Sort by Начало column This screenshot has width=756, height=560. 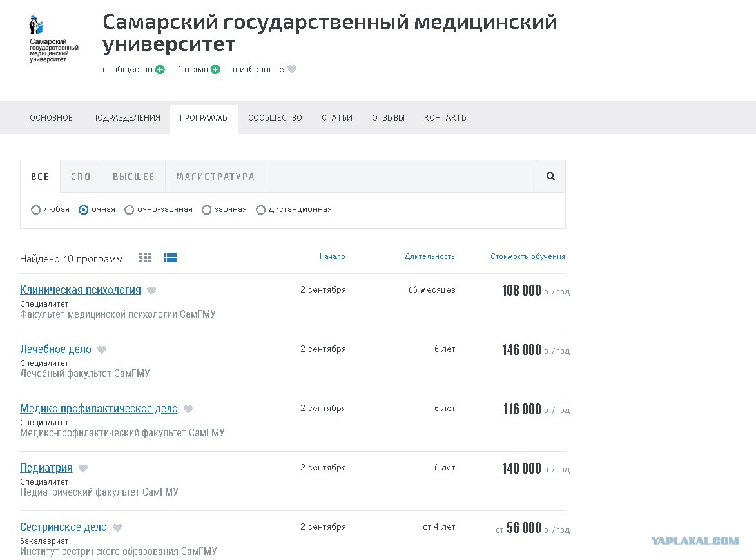(x=332, y=256)
